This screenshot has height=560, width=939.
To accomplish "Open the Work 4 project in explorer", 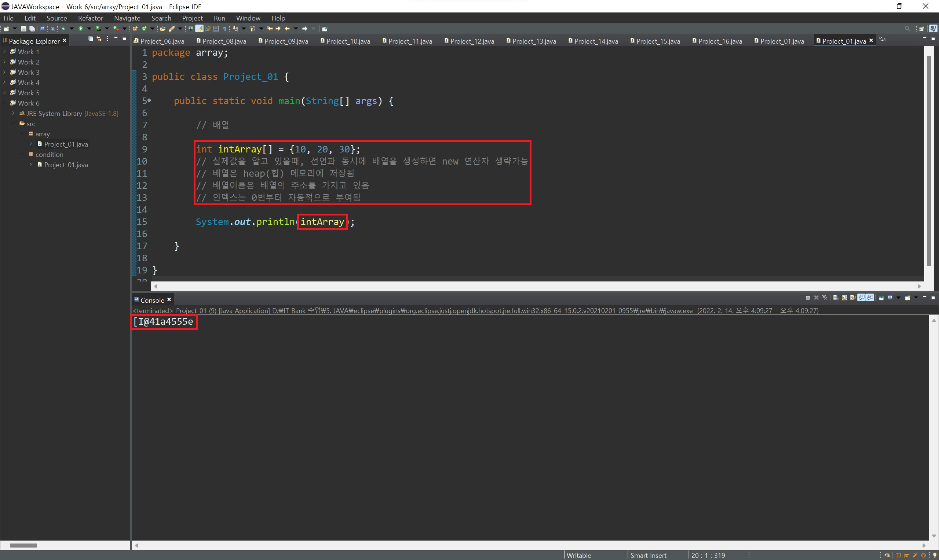I will (28, 82).
